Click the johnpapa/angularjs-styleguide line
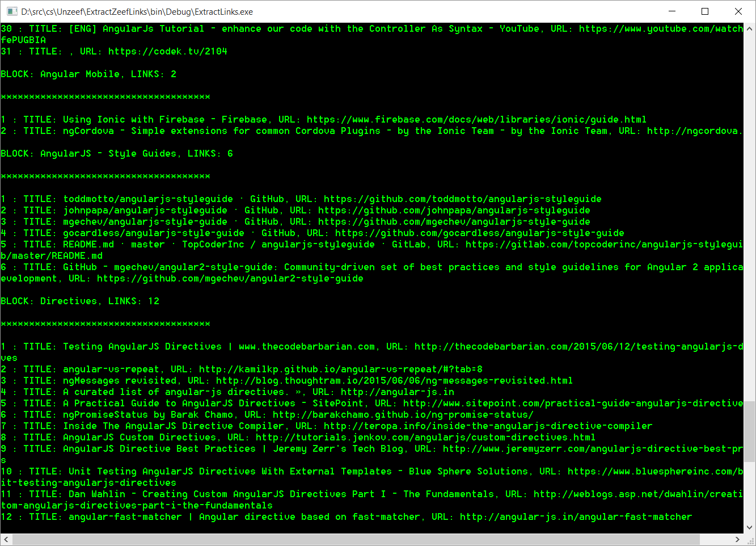 coord(295,210)
